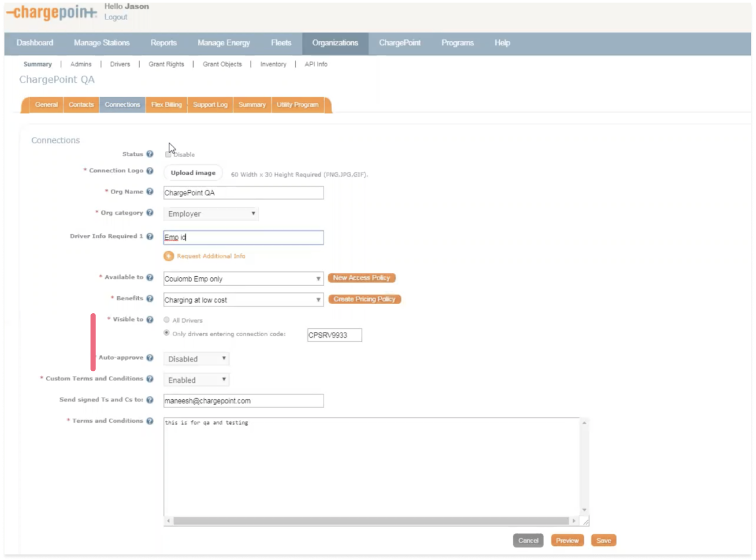Image resolution: width=756 pixels, height=560 pixels.
Task: Click the textarea horizontal scrollbar
Action: click(x=372, y=521)
